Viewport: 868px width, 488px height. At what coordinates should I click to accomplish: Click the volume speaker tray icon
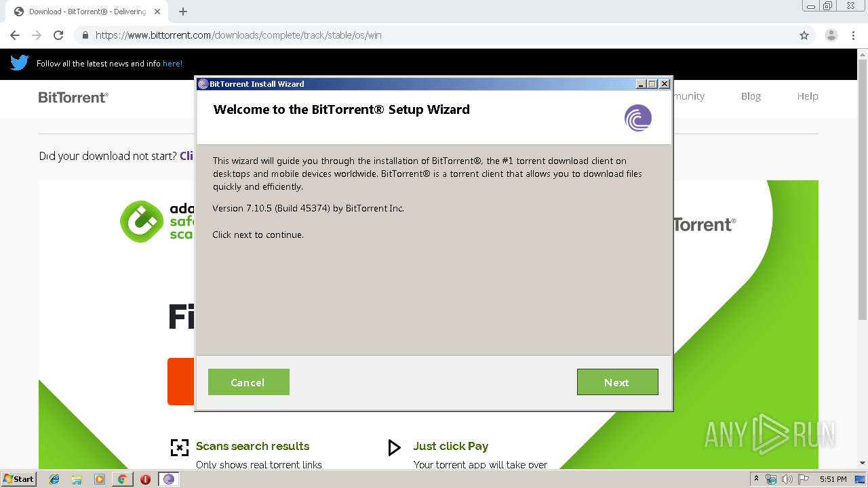(787, 479)
